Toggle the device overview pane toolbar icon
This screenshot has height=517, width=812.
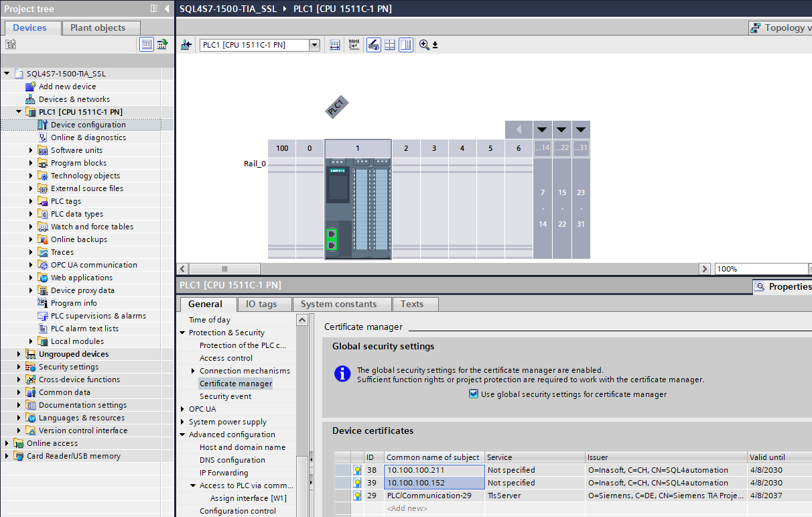point(406,45)
